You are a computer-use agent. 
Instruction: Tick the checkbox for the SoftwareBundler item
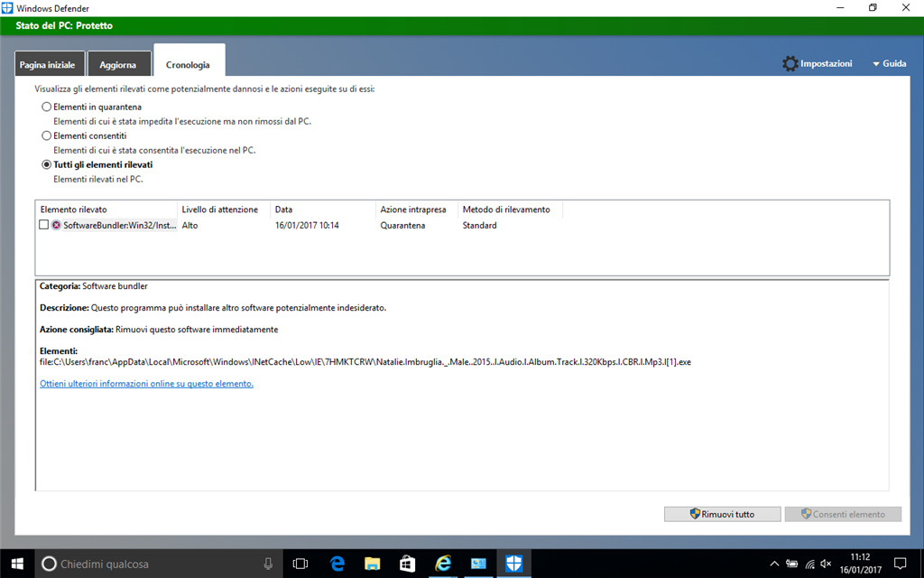pos(43,225)
